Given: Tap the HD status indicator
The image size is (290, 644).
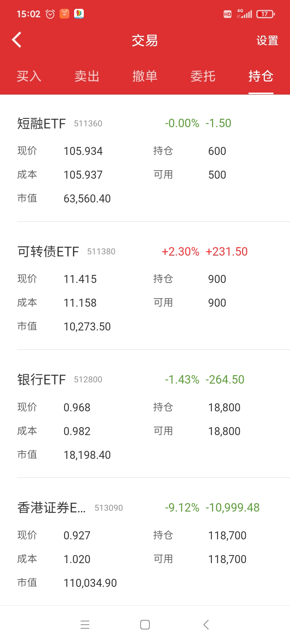Looking at the screenshot, I should [x=228, y=14].
